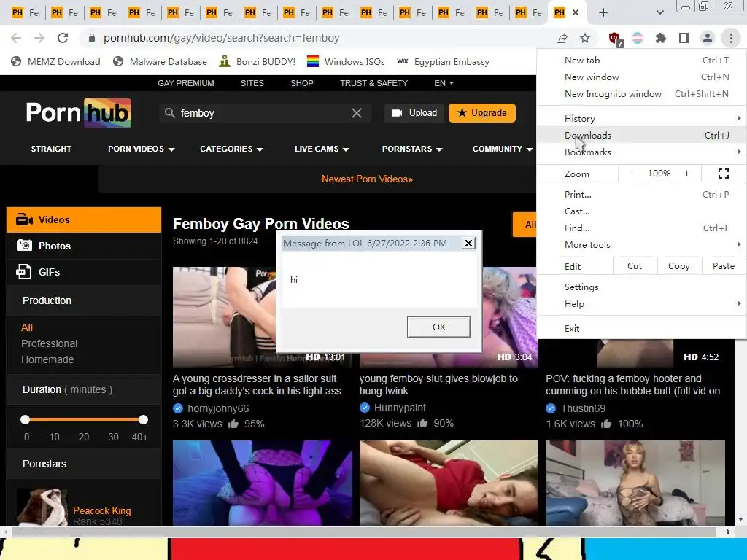Choose Find... in the menu

[641, 227]
